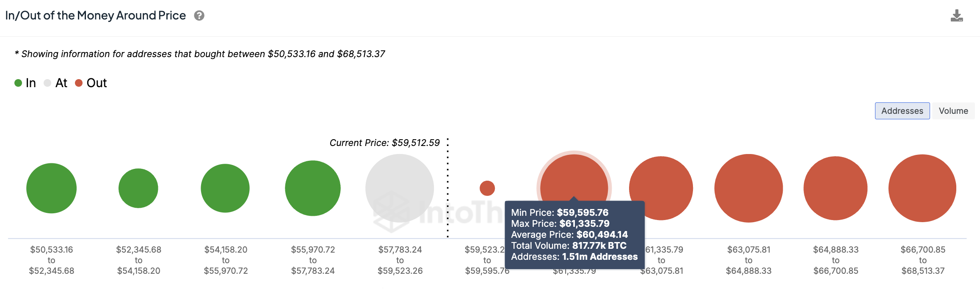Select the $66,700.85 to $68,513.37 red bubble
Screen dimensions: 980x289
coord(922,188)
